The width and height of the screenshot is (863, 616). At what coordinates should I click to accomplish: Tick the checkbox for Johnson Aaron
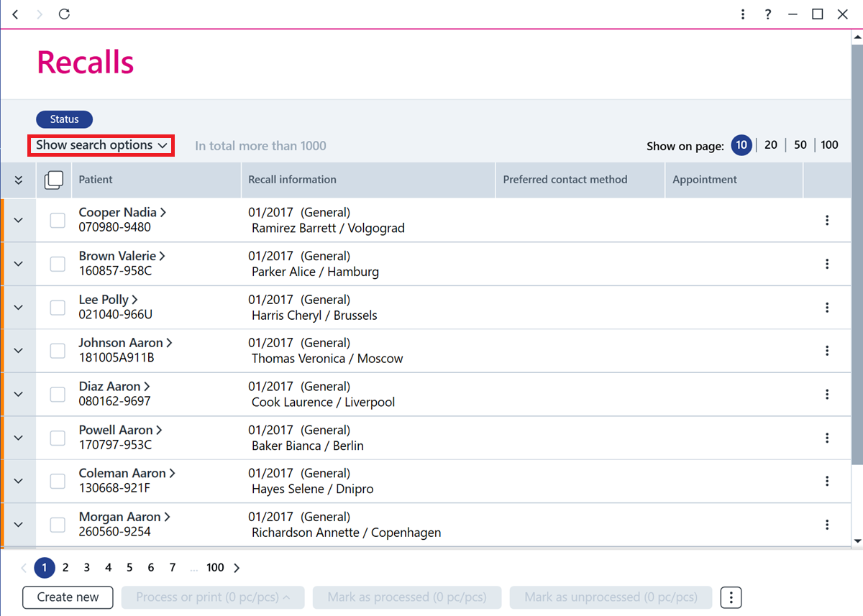coord(58,351)
